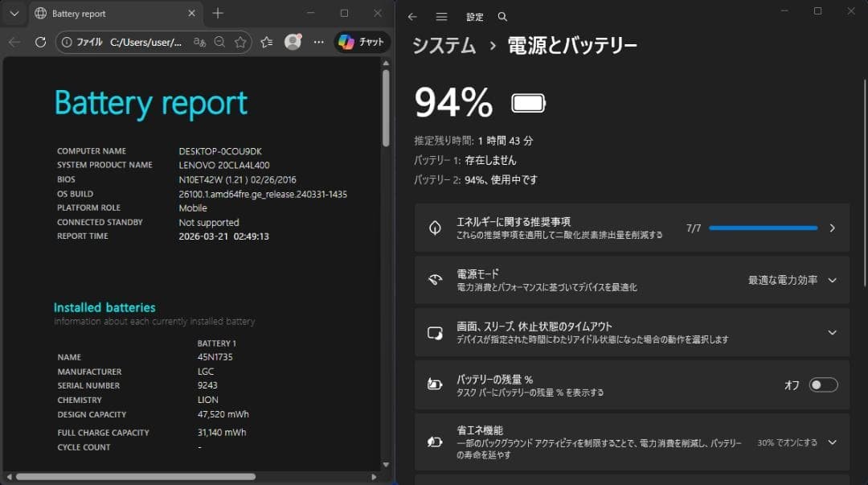The image size is (868, 485).
Task: Click the システム breadcrumb link
Action: (x=444, y=46)
